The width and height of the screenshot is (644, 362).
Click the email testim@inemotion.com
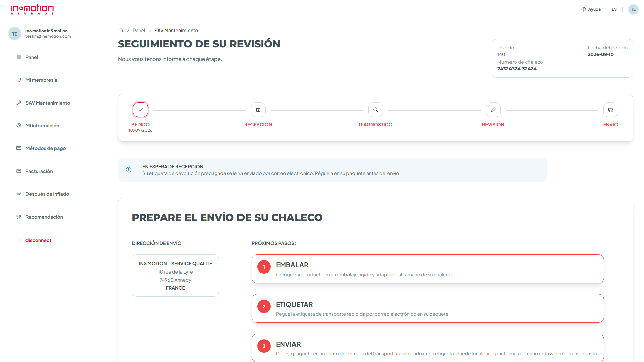click(48, 36)
